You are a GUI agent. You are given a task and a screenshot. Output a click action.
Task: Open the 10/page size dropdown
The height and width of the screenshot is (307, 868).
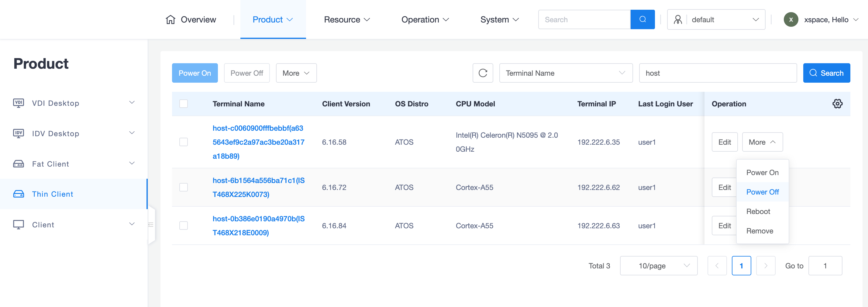[658, 266]
